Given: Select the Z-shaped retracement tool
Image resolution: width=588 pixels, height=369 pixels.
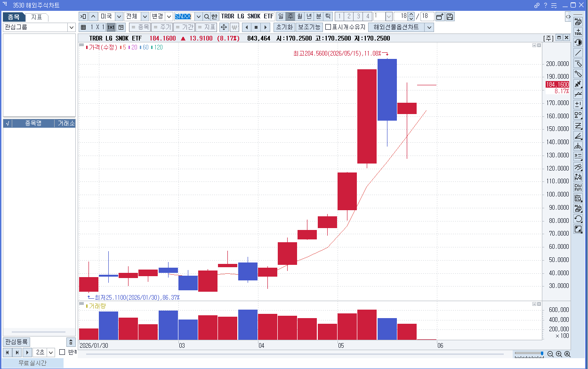Looking at the screenshot, I should point(578,125).
